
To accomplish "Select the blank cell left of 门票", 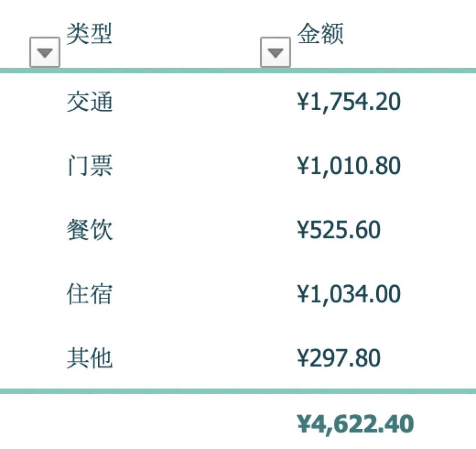I will pos(31,166).
